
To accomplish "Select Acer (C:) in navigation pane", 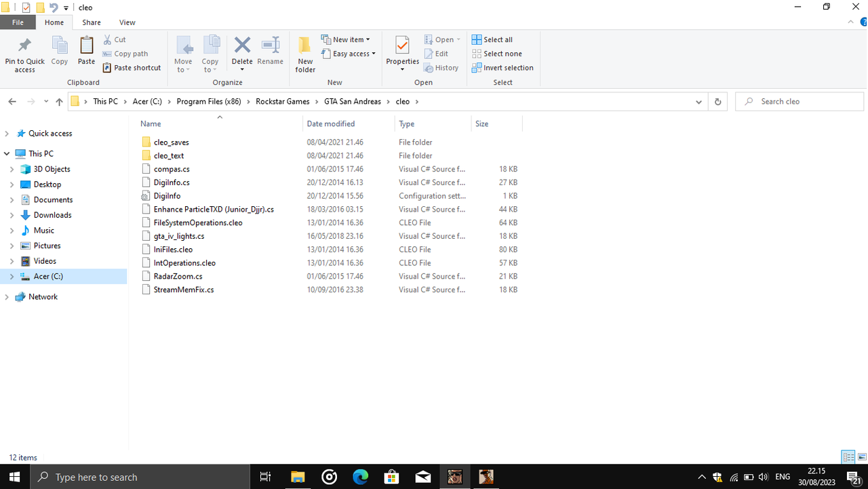I will [x=48, y=276].
